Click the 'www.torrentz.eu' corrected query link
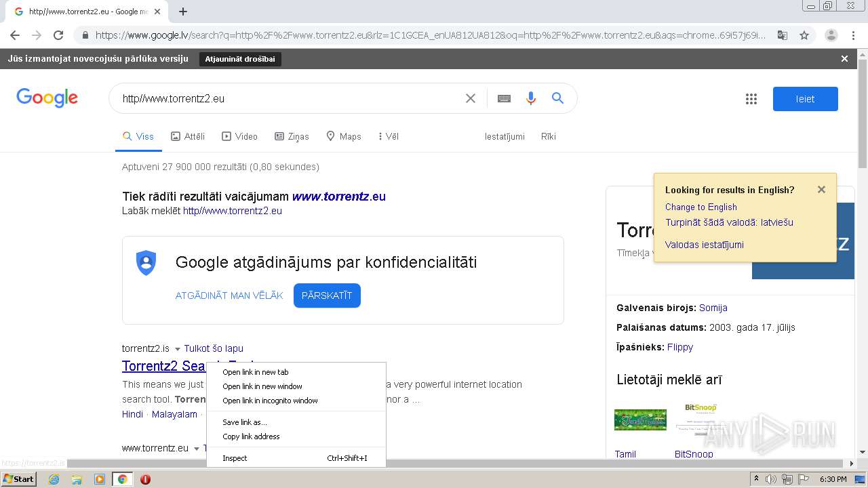This screenshot has height=488, width=868. click(339, 197)
